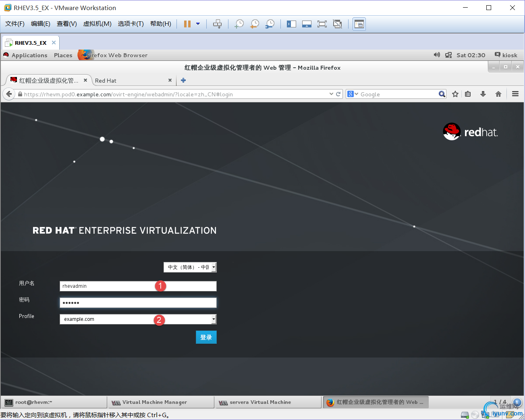Select the 红帽企业级虚拟化管 browser tab
This screenshot has height=420, width=525.
pos(49,81)
